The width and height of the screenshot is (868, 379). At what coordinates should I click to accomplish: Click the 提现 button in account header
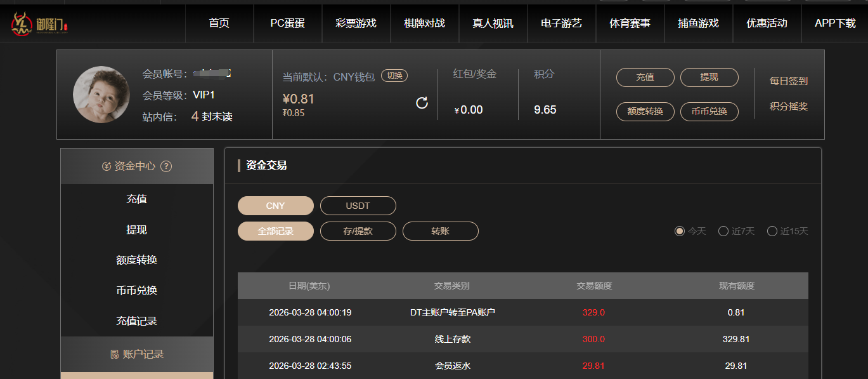tap(709, 77)
